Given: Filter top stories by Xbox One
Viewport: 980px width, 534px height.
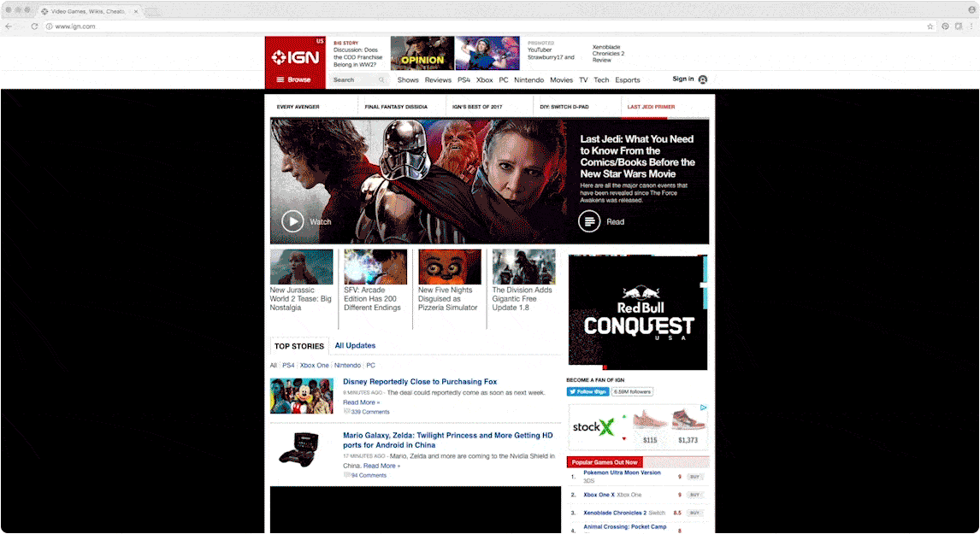Looking at the screenshot, I should pyautogui.click(x=315, y=366).
